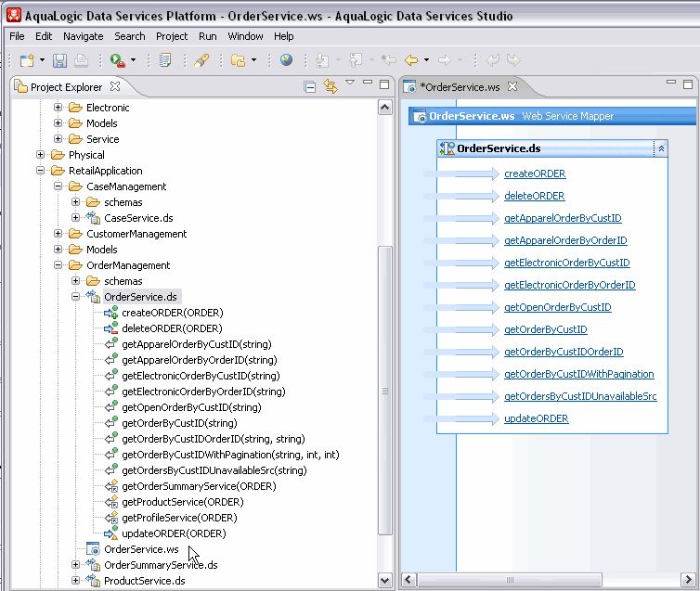Expand the Physical folder

pos(40,155)
